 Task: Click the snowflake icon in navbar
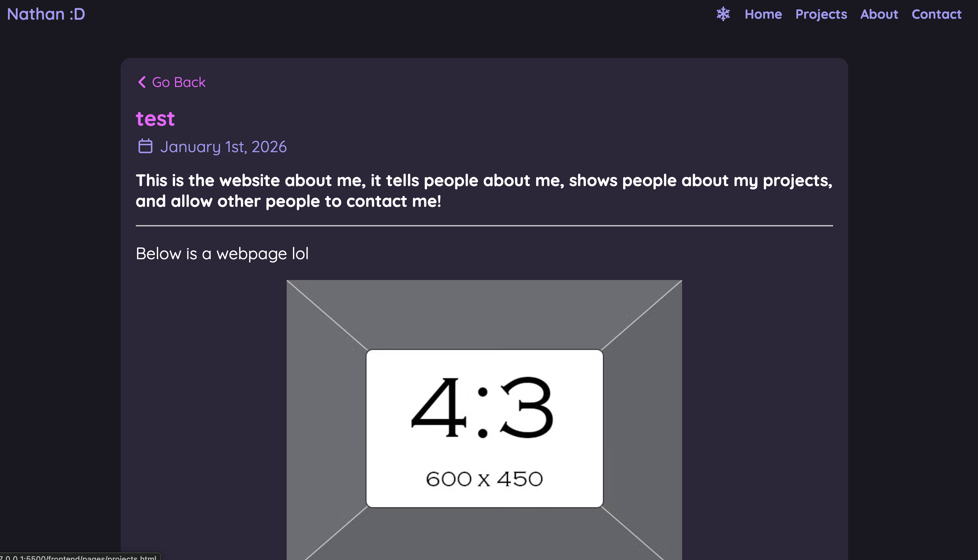click(x=723, y=14)
